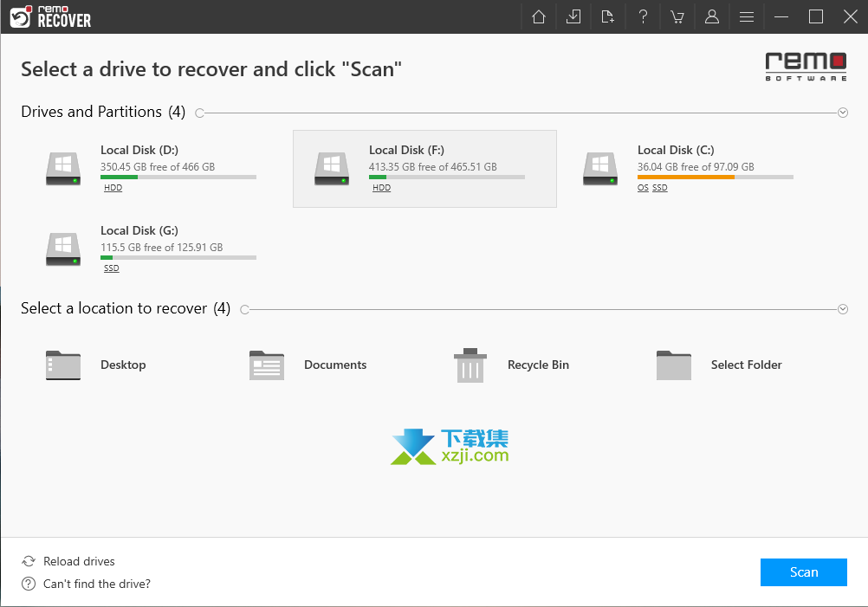The height and width of the screenshot is (607, 868).
Task: Click the "Drives and Partitions (4)" heading
Action: point(103,112)
